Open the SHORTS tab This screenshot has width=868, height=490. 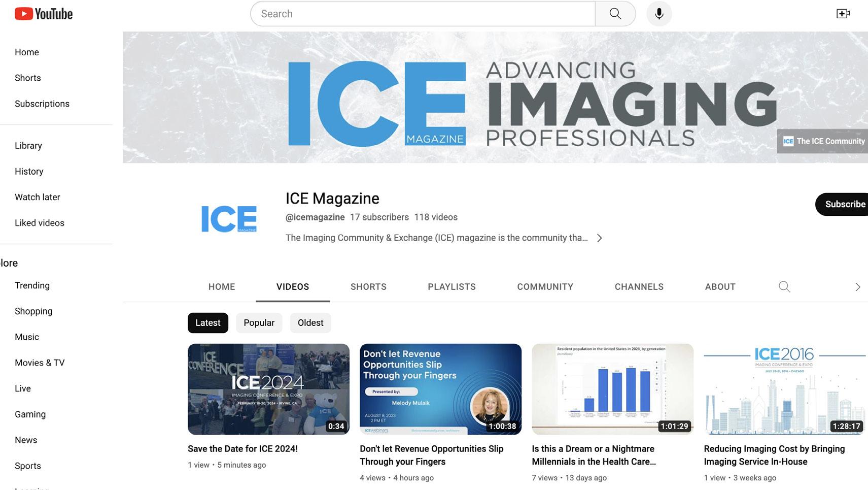click(368, 287)
